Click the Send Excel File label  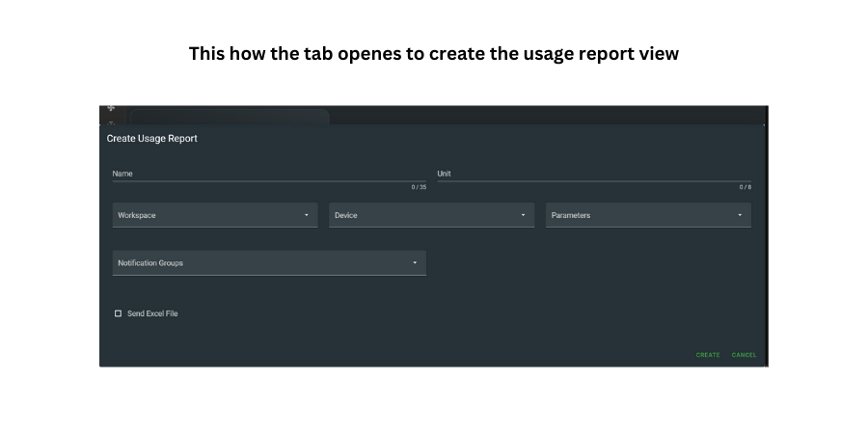pyautogui.click(x=152, y=313)
